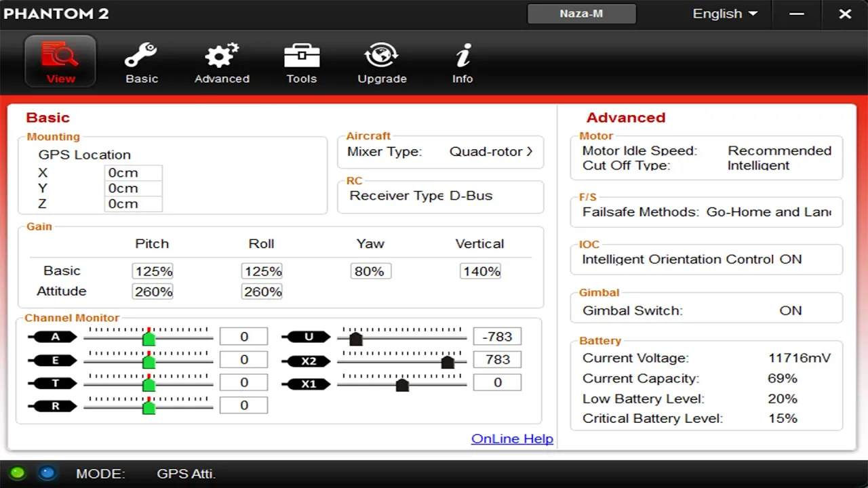Select the channel R slider handle
868x488 pixels.
point(149,407)
